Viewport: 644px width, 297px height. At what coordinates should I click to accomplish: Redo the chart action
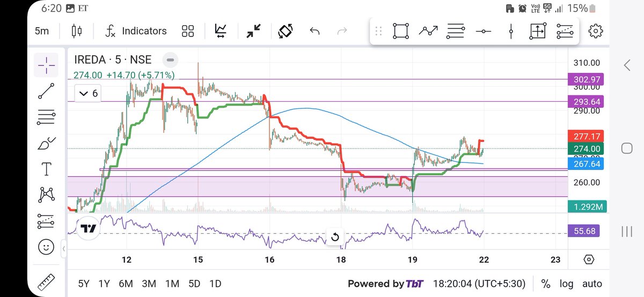point(342,31)
